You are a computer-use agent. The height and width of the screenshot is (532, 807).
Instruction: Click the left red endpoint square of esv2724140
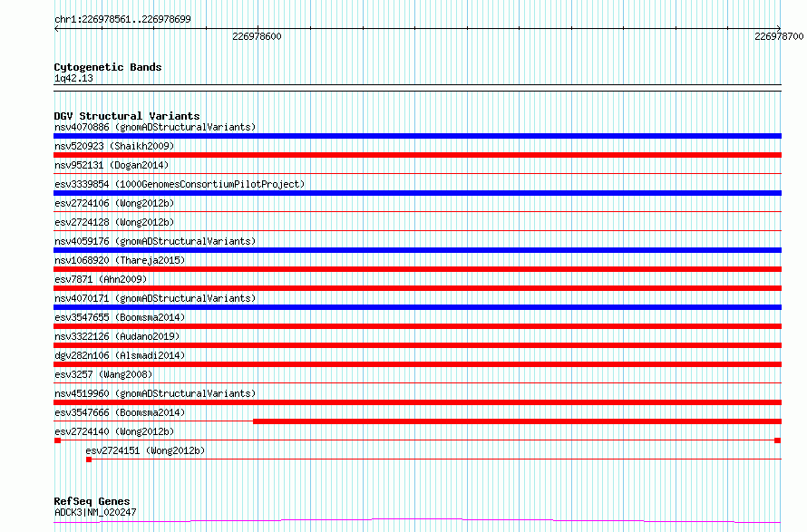pyautogui.click(x=58, y=440)
